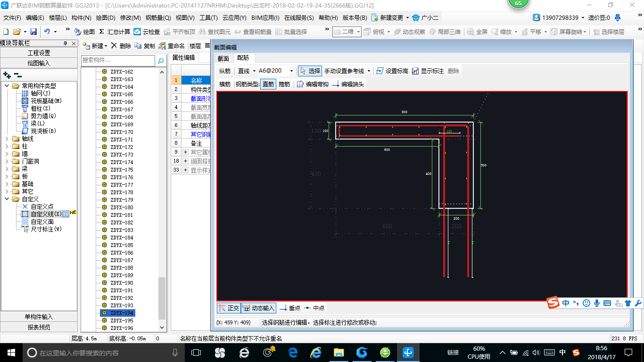Click the 编辑端头 edit end tool

click(335, 84)
